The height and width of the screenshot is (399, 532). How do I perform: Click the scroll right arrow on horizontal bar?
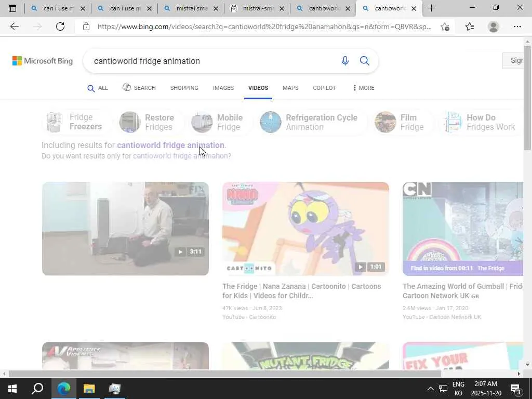[519, 374]
